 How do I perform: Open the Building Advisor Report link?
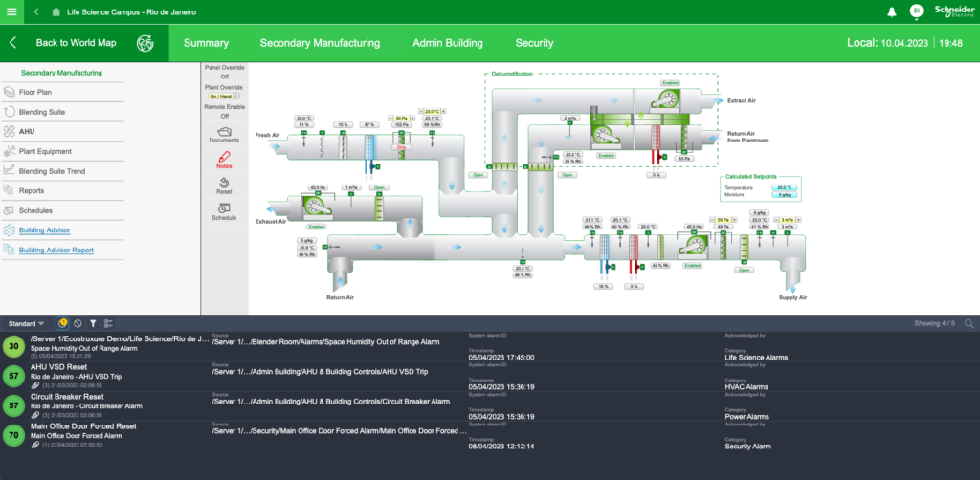[56, 251]
